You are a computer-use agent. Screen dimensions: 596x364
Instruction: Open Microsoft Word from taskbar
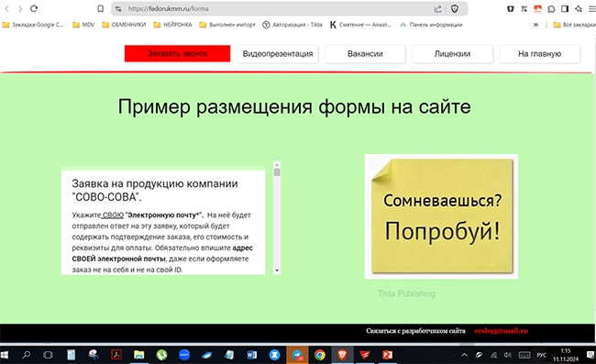pos(251,355)
